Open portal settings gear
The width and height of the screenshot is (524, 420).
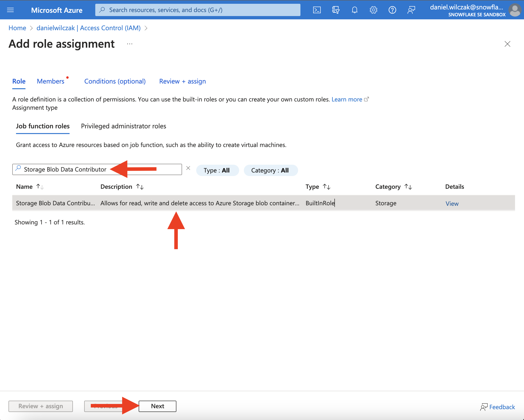click(373, 10)
